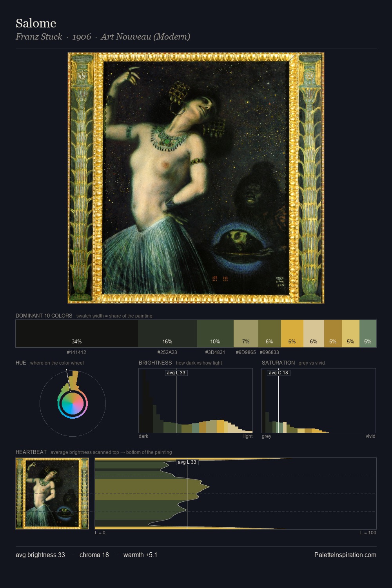Click the 'SATURATION' section heading

(278, 363)
